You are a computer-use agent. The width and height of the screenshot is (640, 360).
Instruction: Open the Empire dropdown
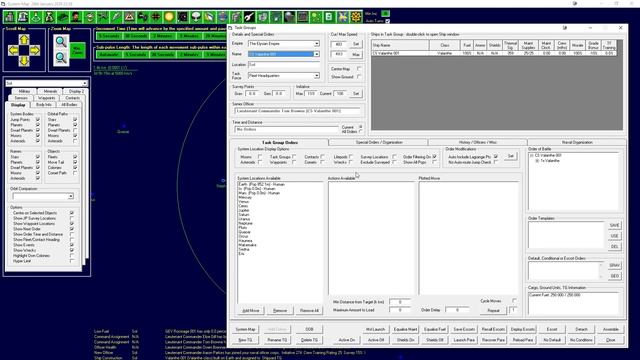[x=317, y=44]
